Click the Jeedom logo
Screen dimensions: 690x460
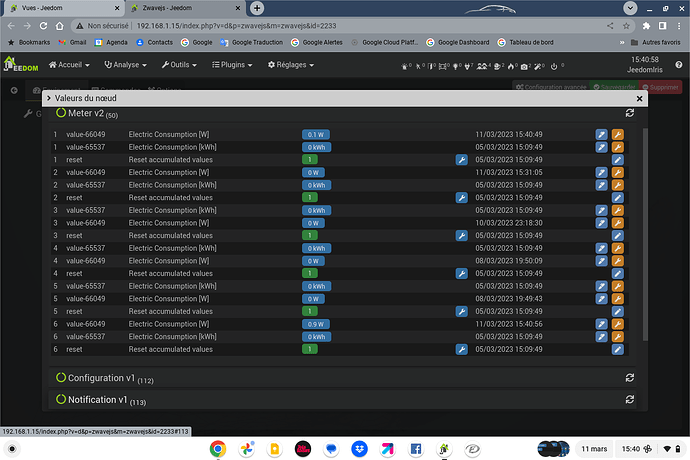coord(21,64)
